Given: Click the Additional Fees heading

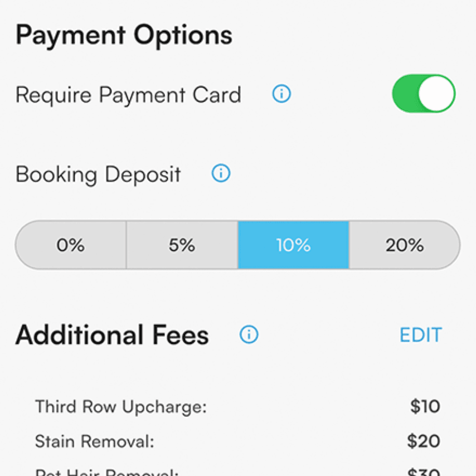Looking at the screenshot, I should [112, 335].
